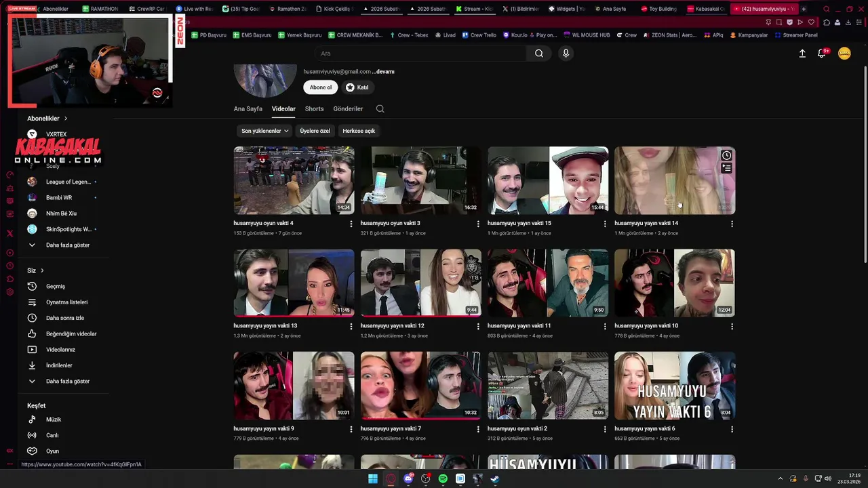Activate voice search microphone icon
Image resolution: width=868 pixels, height=488 pixels.
pos(566,54)
